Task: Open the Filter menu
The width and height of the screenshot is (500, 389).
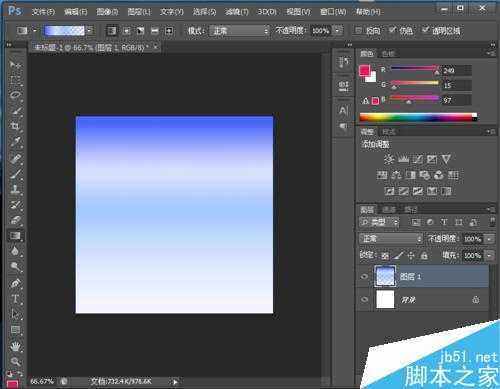Action: click(x=236, y=12)
